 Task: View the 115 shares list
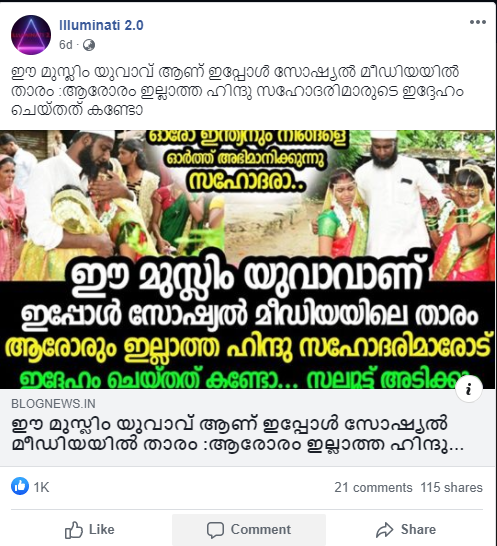pos(451,488)
